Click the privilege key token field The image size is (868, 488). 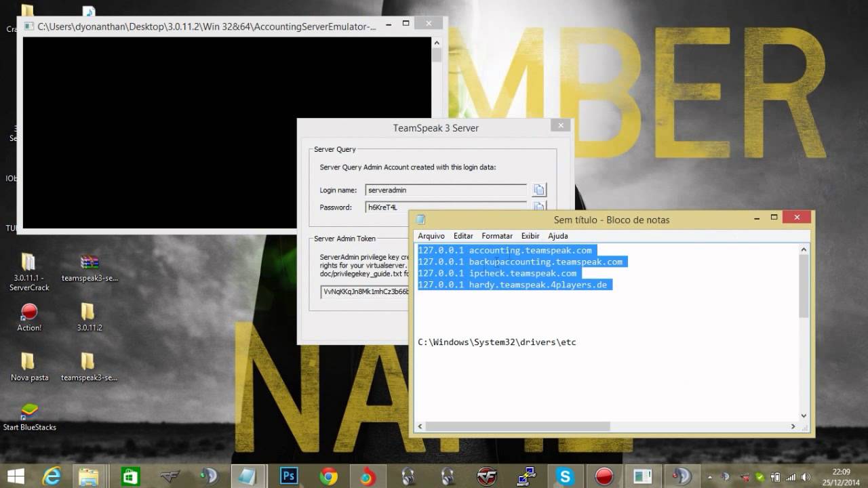(x=366, y=291)
